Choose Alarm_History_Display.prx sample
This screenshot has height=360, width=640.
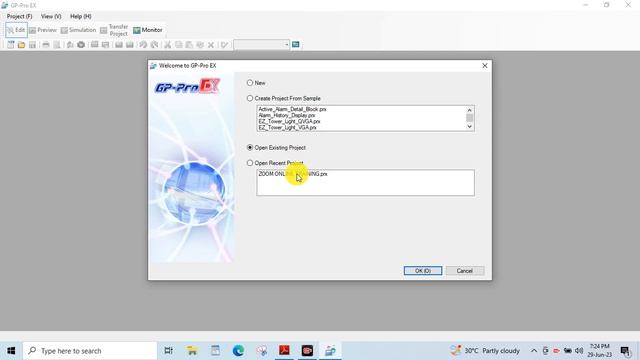[x=287, y=116]
